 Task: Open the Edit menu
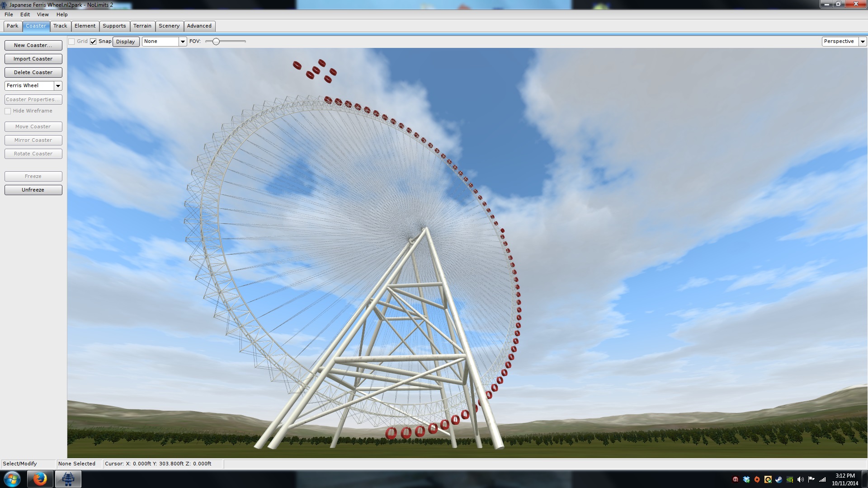point(25,14)
